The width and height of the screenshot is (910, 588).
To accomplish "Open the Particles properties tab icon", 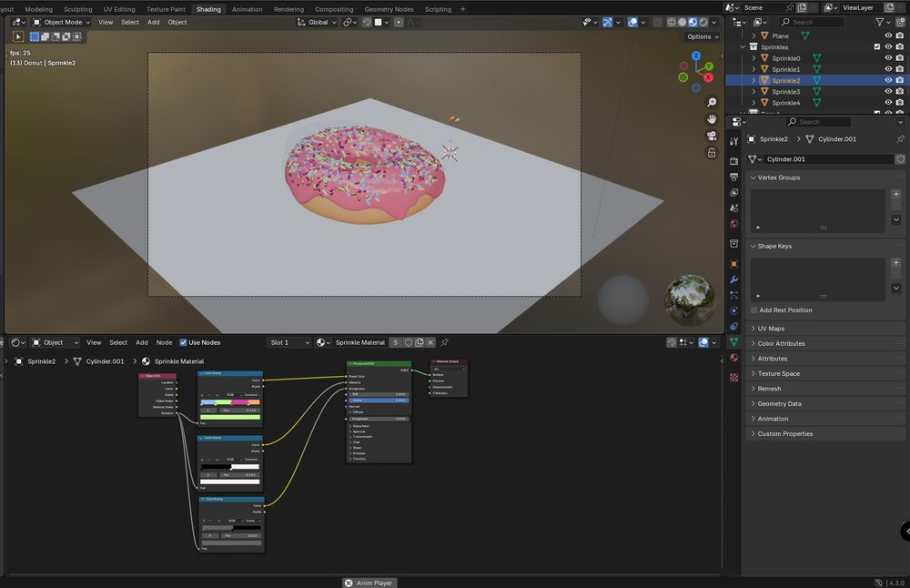I will (733, 295).
